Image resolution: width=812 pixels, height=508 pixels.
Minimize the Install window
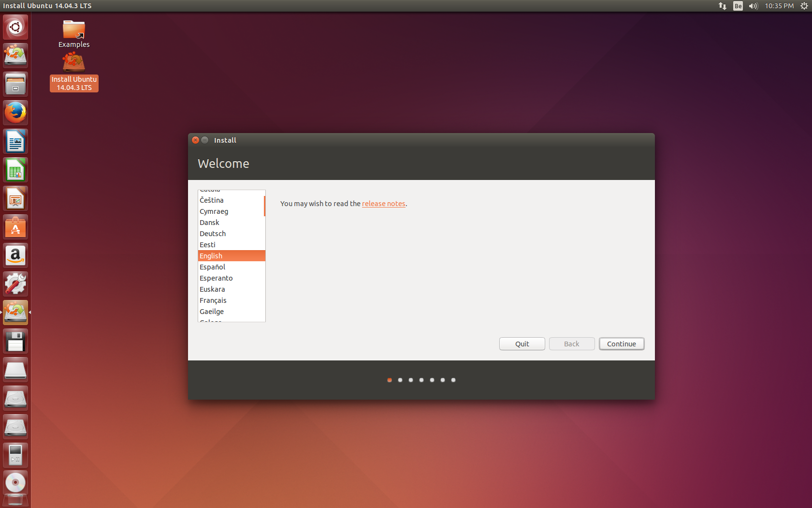click(x=205, y=140)
